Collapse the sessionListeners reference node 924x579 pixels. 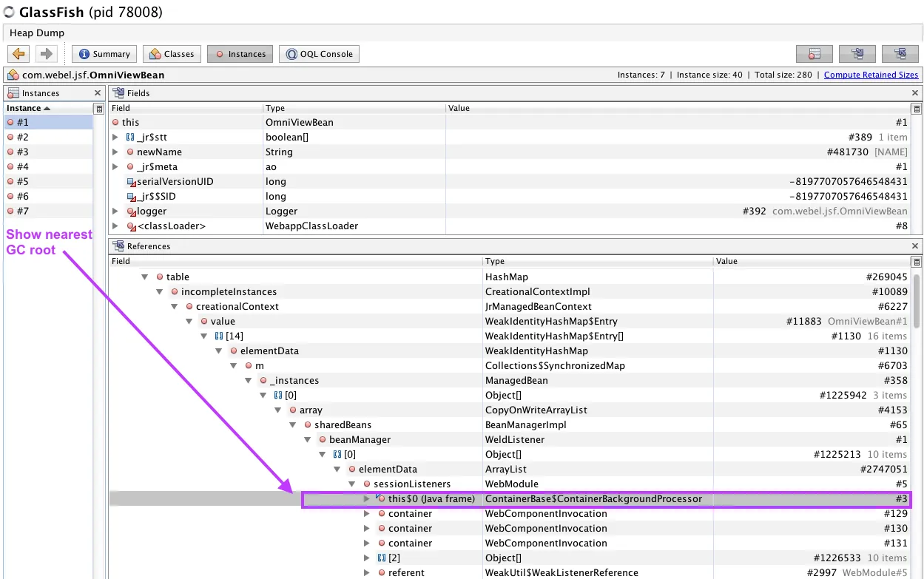351,484
